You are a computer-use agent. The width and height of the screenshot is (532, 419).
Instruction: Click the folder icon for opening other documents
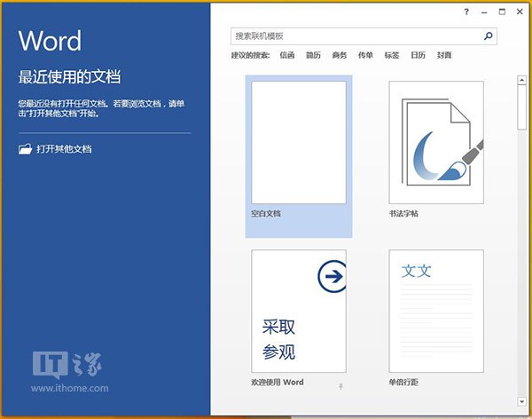pos(25,149)
